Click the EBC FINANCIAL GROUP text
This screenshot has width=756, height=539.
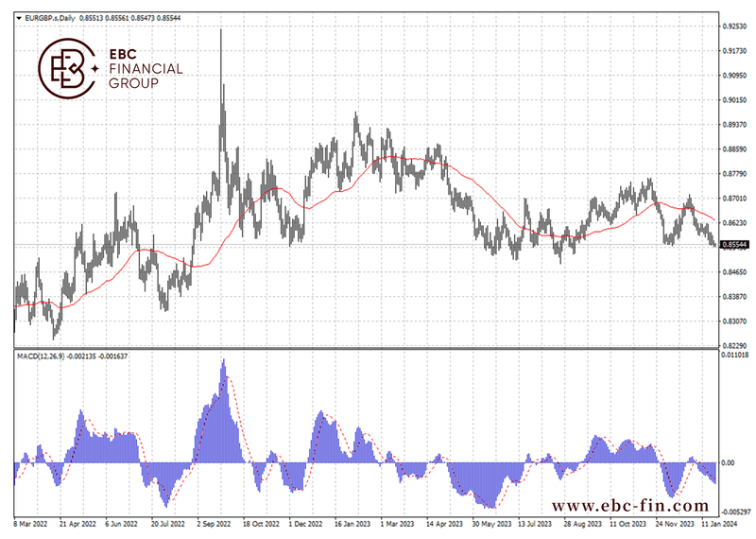(x=146, y=68)
